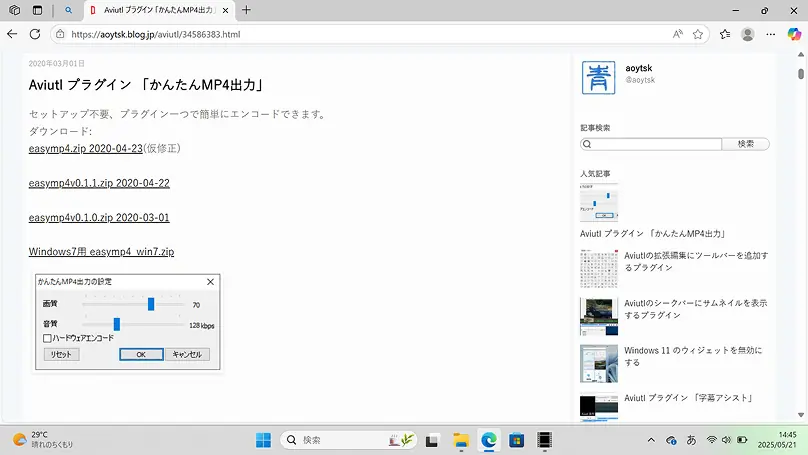Open thumbnail for Windows 11 widget article

pyautogui.click(x=599, y=364)
